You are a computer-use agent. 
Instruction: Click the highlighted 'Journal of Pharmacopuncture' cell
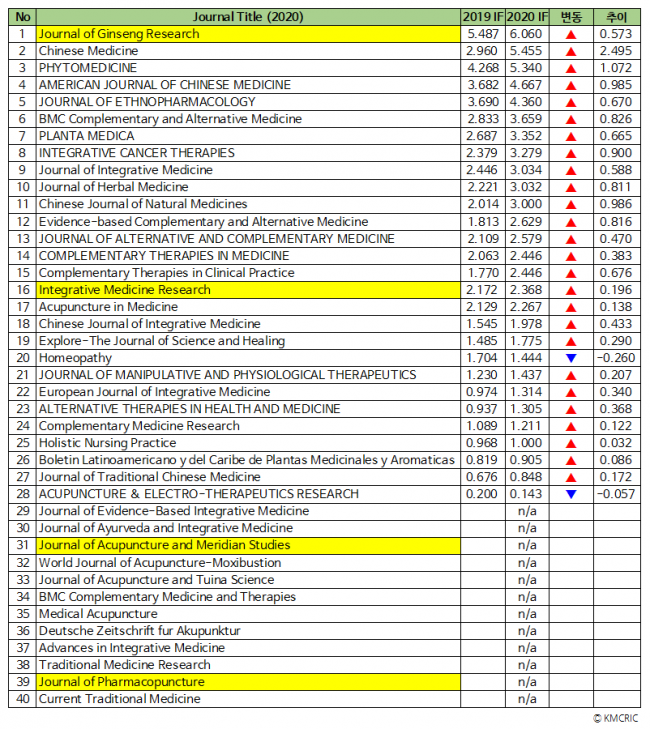pos(248,682)
